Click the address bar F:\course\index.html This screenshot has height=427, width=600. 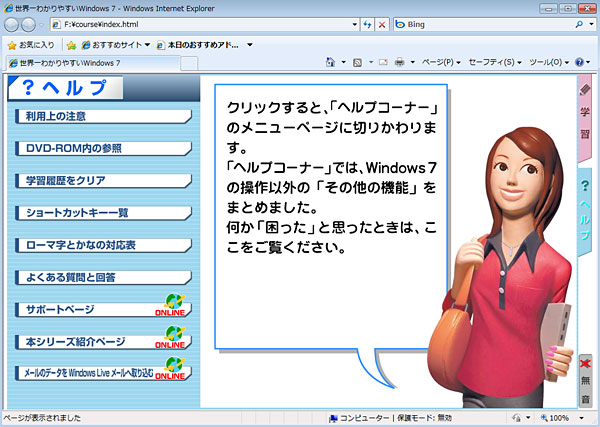[205, 24]
